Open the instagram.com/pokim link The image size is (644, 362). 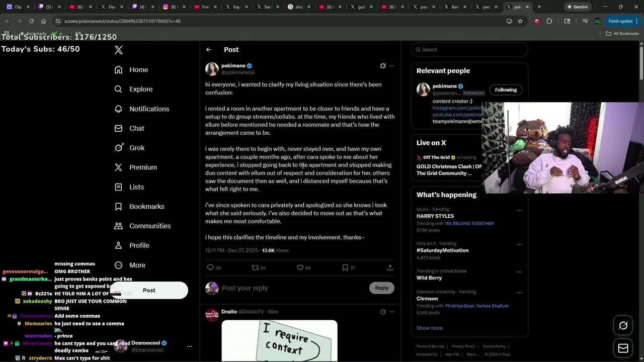coord(457,108)
